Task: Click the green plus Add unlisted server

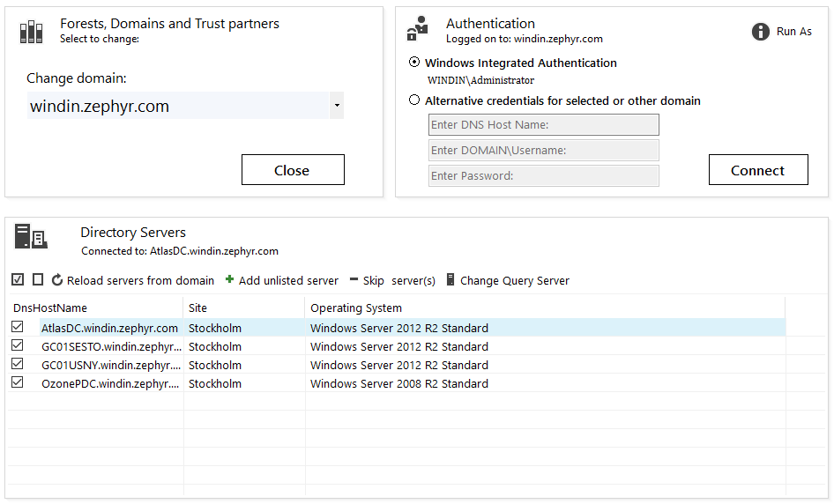Action: tap(229, 279)
